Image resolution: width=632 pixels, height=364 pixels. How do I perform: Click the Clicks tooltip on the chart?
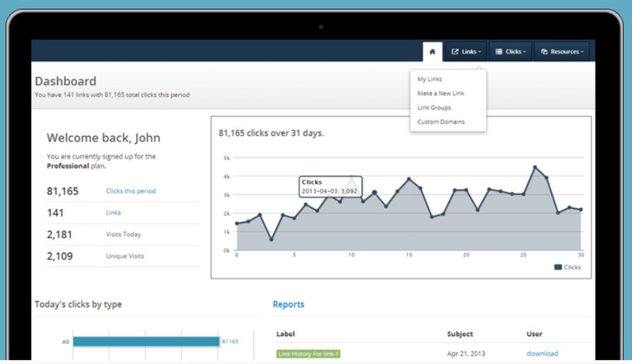point(331,186)
